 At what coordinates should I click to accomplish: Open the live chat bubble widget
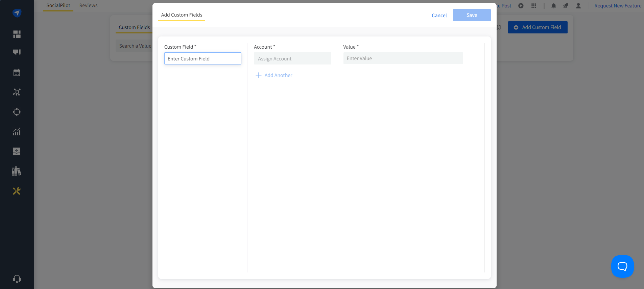tap(622, 266)
